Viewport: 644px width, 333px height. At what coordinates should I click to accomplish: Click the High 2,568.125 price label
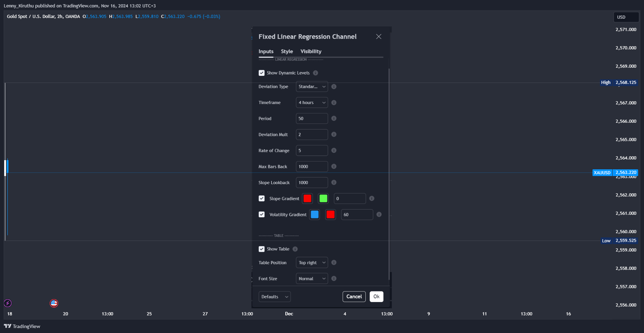click(x=619, y=83)
